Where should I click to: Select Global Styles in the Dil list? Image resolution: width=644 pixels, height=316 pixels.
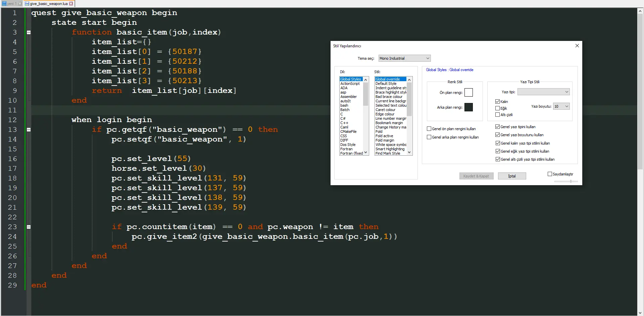coord(351,79)
